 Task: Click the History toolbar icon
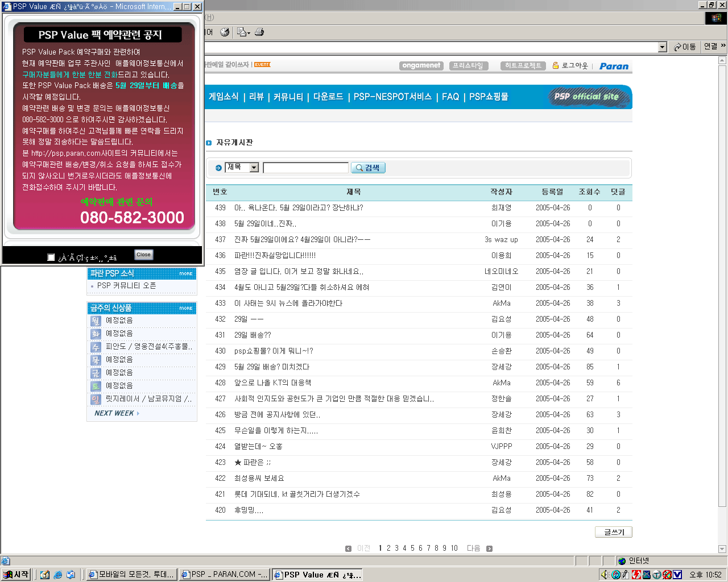225,32
